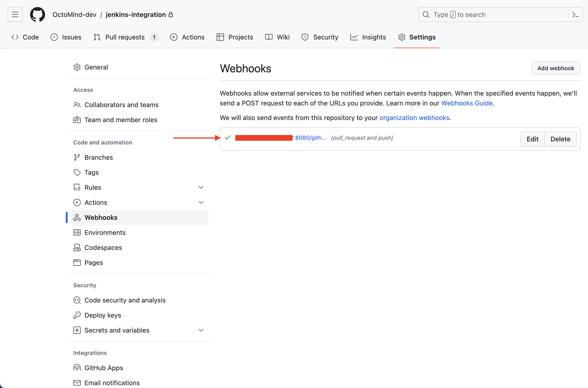Expand the Actions sidebar chevron
The width and height of the screenshot is (588, 388).
201,202
